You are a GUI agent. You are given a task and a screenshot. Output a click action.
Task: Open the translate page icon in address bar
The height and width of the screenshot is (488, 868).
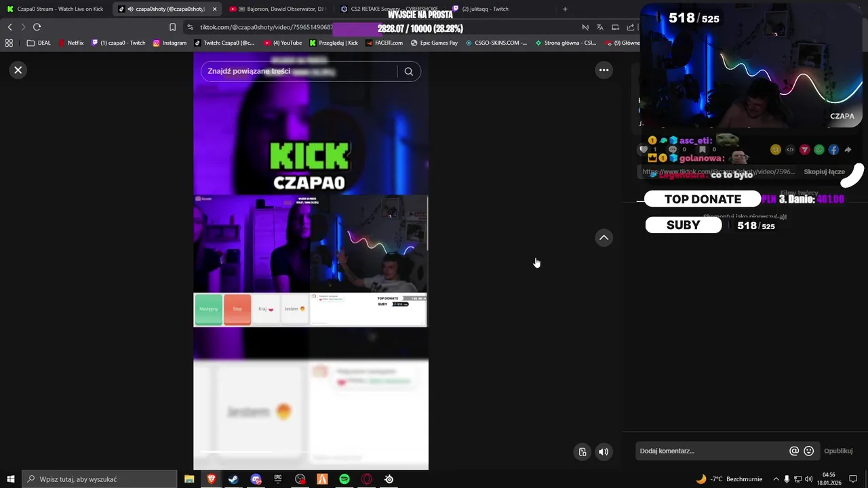[599, 27]
